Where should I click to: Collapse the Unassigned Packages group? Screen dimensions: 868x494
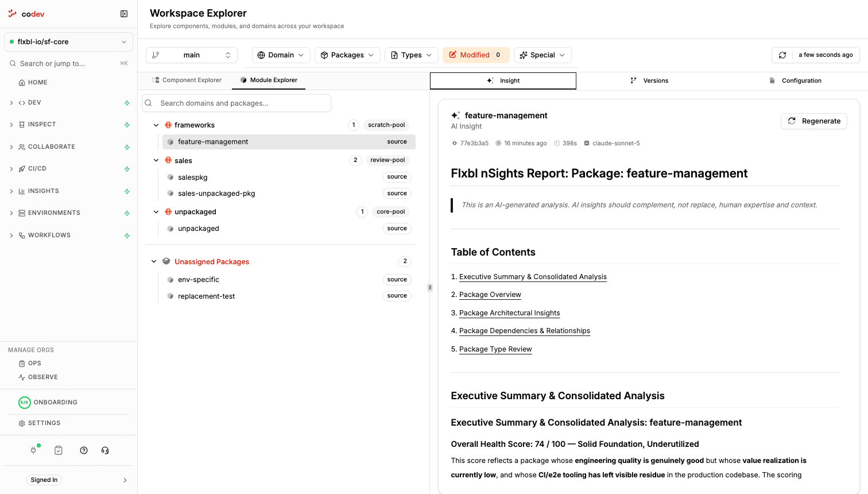click(154, 262)
